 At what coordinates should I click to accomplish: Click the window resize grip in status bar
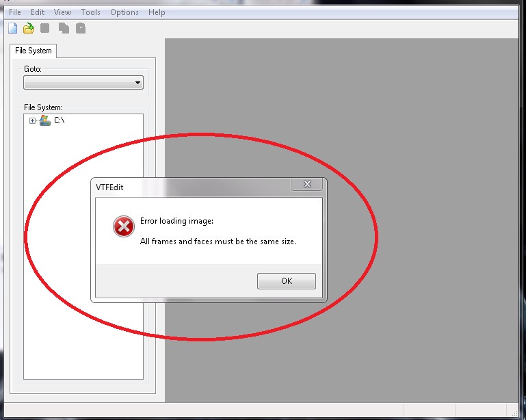click(514, 413)
